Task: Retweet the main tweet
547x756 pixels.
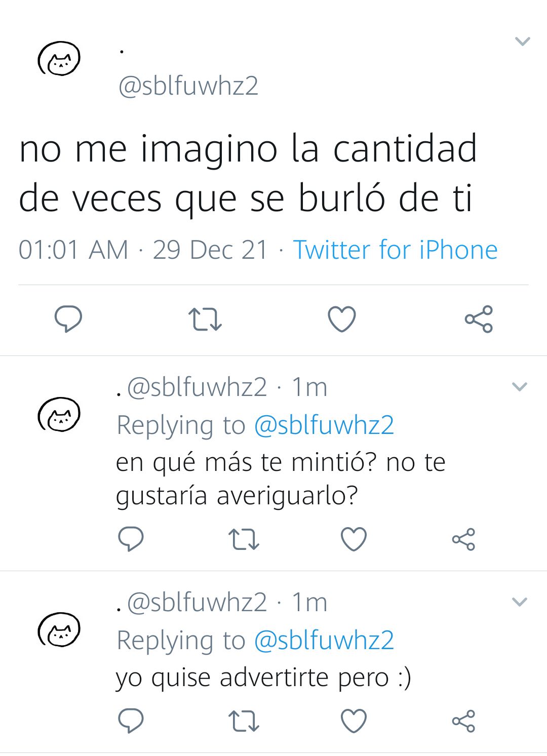Action: click(205, 320)
